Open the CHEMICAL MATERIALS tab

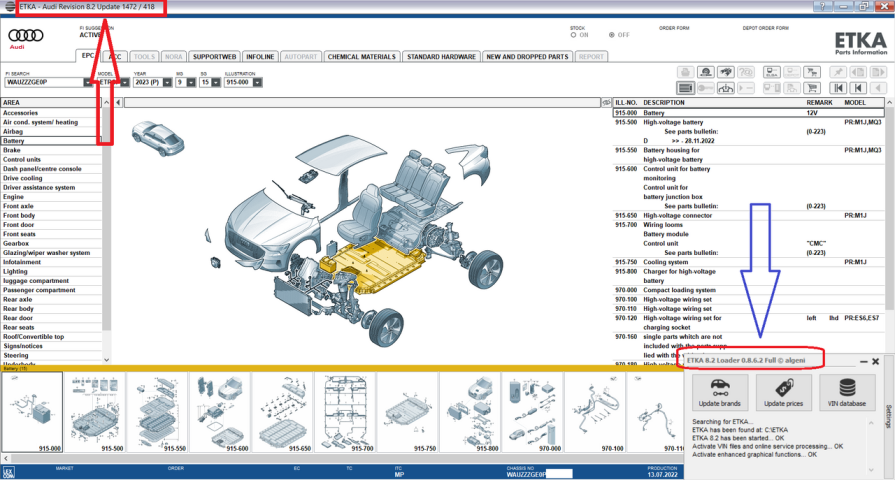click(x=361, y=57)
